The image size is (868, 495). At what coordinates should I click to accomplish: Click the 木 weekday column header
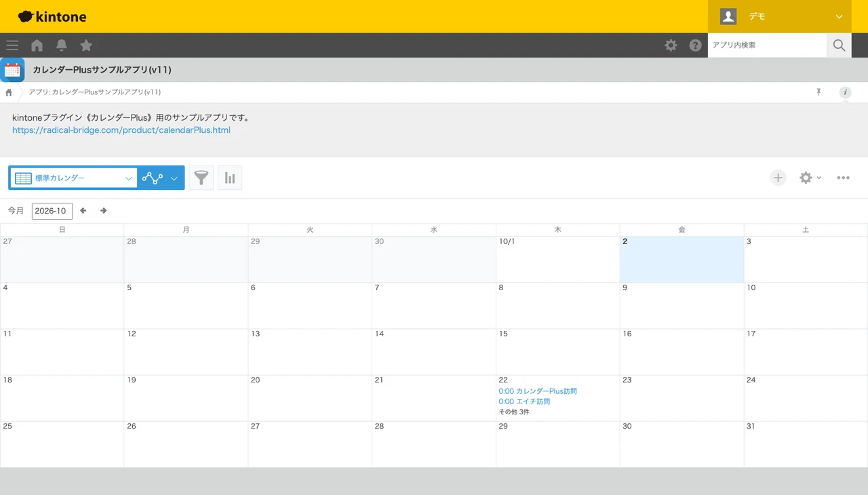click(557, 230)
